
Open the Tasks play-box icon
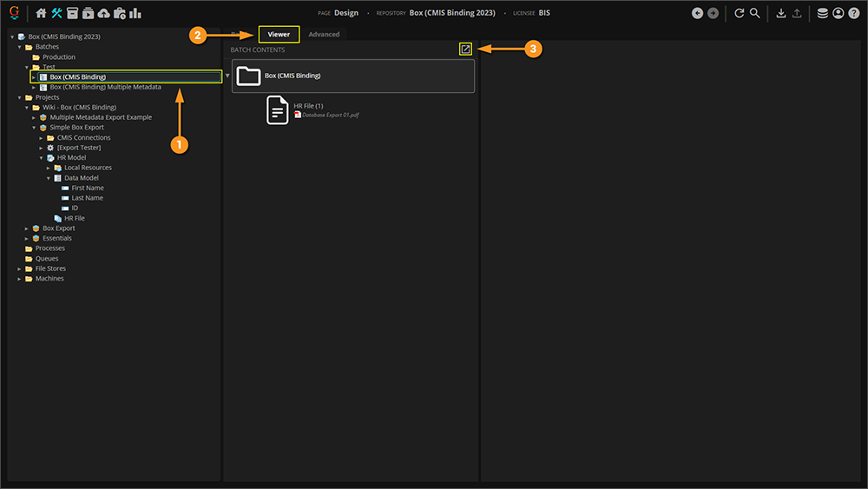[88, 13]
